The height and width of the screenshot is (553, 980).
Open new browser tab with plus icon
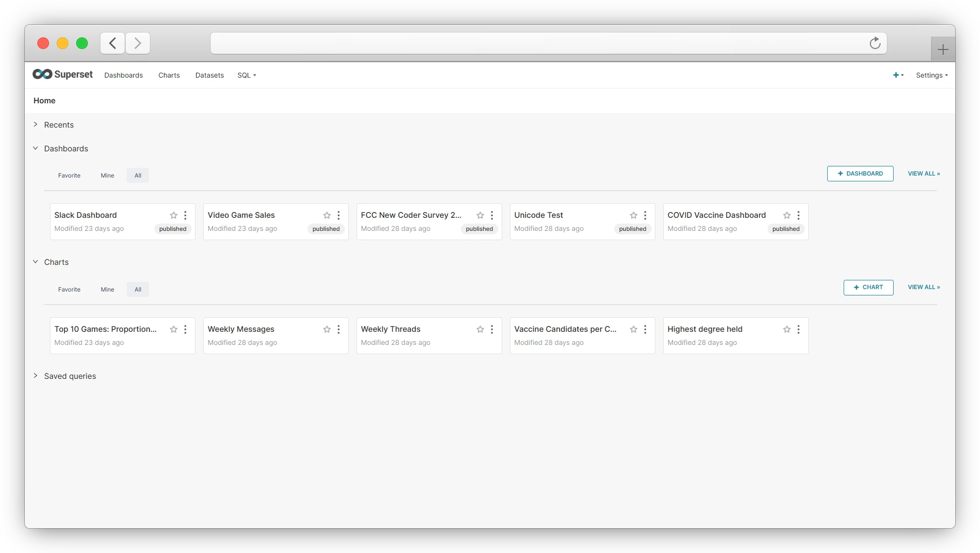click(x=943, y=49)
